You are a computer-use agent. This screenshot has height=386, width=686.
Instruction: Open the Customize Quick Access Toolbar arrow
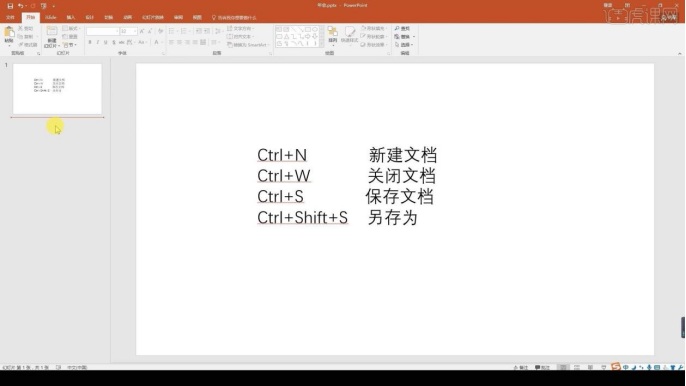pyautogui.click(x=54, y=7)
